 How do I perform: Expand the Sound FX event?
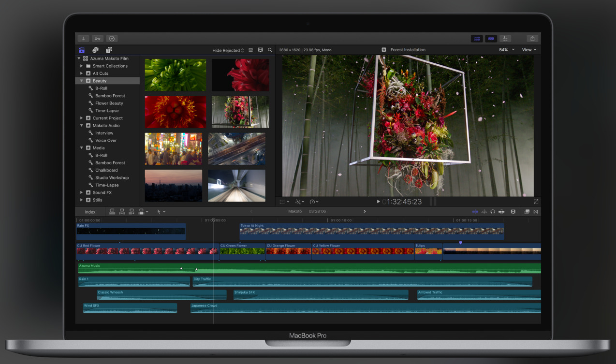pyautogui.click(x=82, y=192)
